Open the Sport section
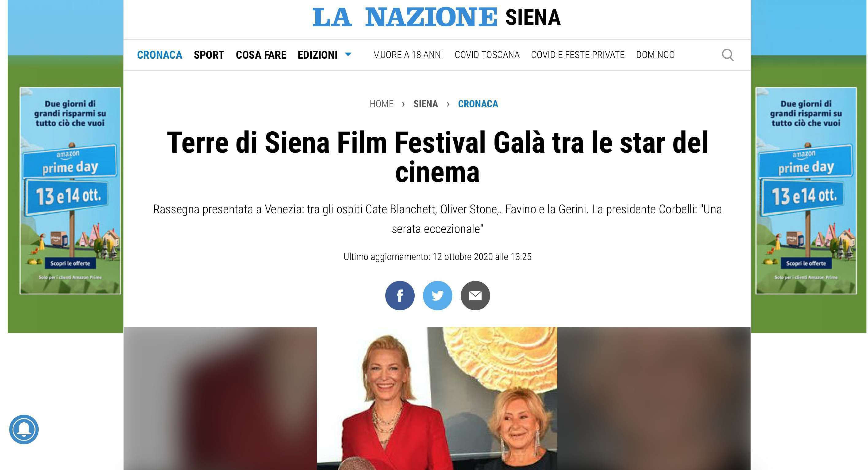This screenshot has width=868, height=470. coord(209,55)
